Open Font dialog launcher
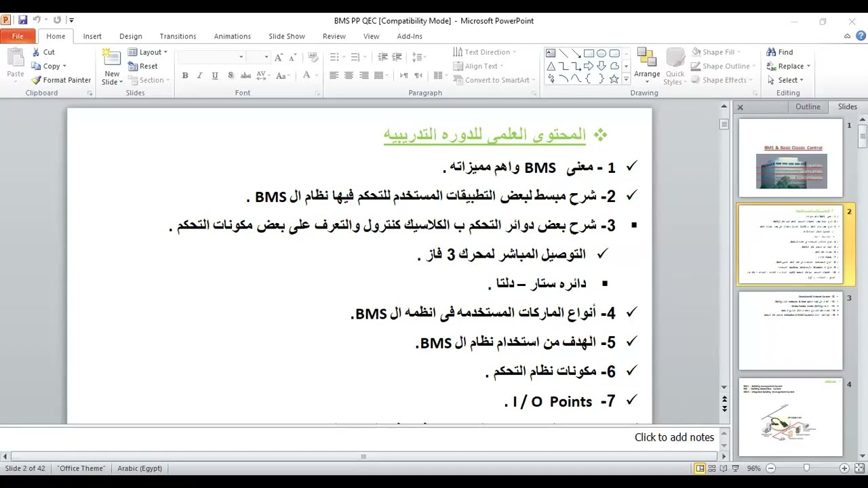The image size is (868, 488). 317,94
